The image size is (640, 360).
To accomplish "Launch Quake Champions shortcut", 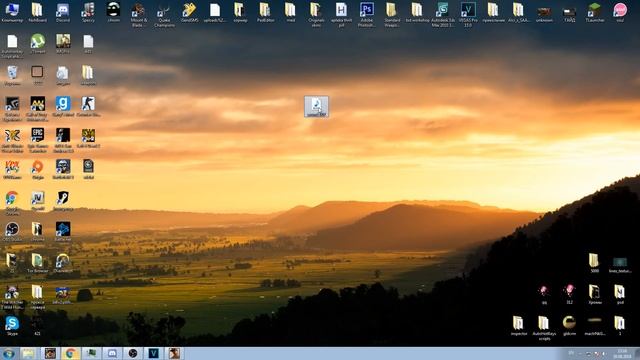I will click(164, 15).
